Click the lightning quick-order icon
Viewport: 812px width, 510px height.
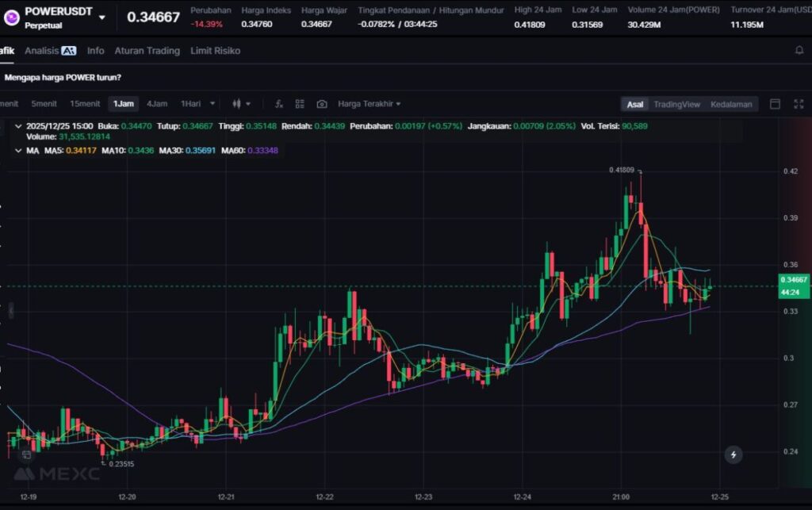point(733,454)
